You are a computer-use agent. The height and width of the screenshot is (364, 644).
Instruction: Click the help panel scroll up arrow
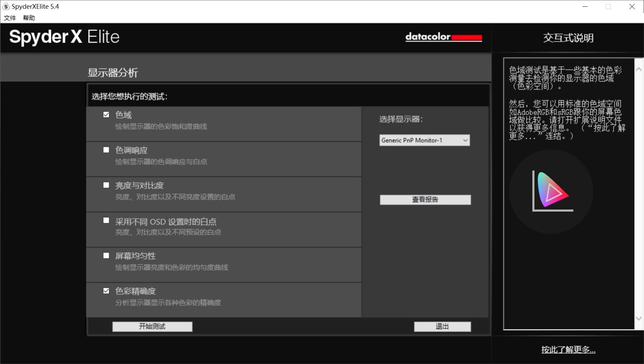point(639,69)
